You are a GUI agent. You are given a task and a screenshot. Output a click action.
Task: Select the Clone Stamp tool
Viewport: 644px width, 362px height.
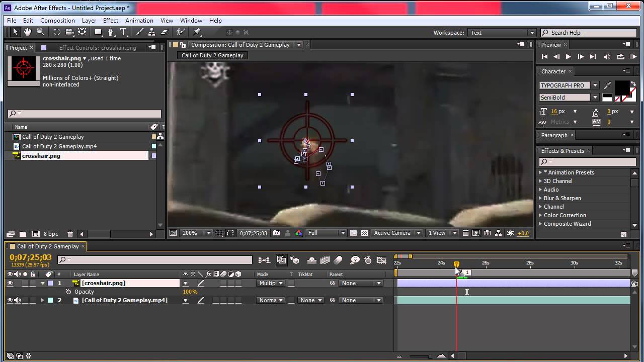[x=151, y=32]
